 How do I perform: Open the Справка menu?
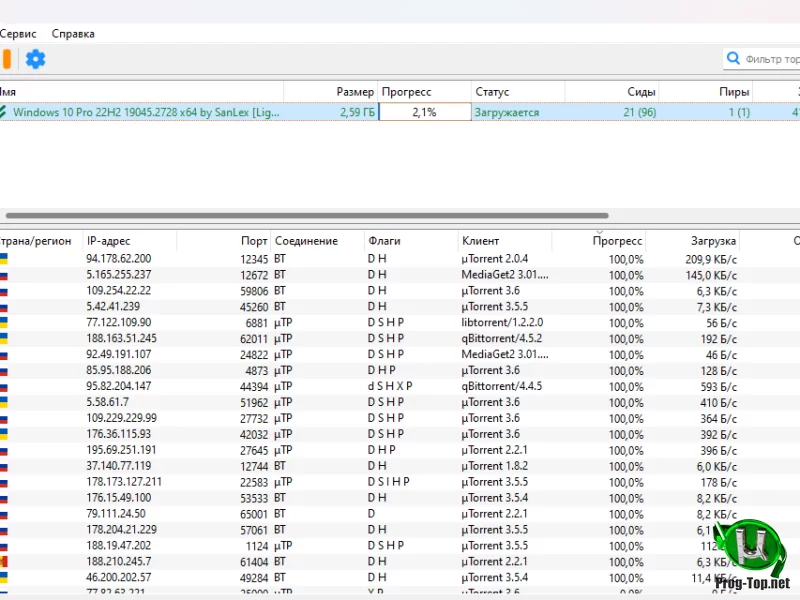coord(73,33)
